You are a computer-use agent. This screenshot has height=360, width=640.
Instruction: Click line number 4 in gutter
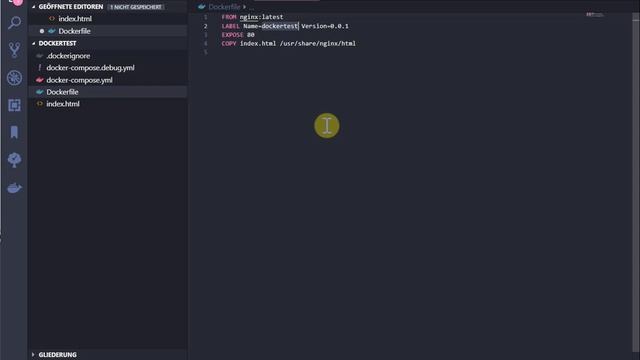(x=206, y=43)
